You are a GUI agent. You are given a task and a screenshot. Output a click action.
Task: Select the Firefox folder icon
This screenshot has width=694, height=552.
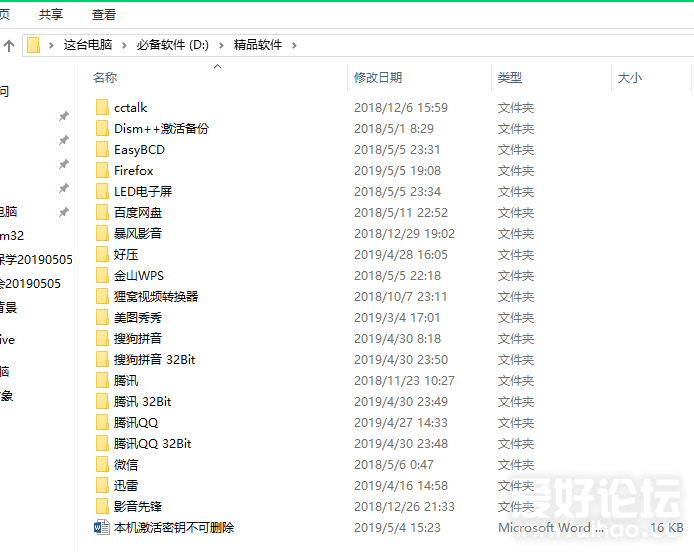102,170
